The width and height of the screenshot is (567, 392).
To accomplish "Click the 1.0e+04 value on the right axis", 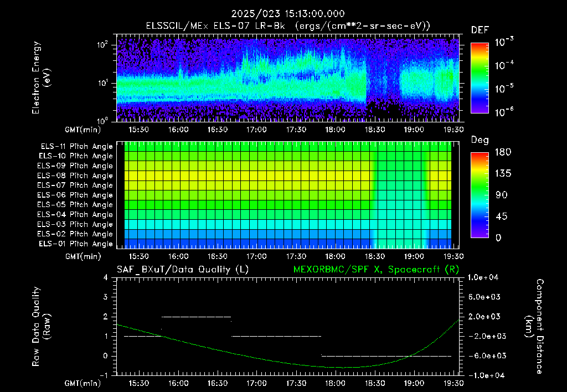I will [483, 277].
